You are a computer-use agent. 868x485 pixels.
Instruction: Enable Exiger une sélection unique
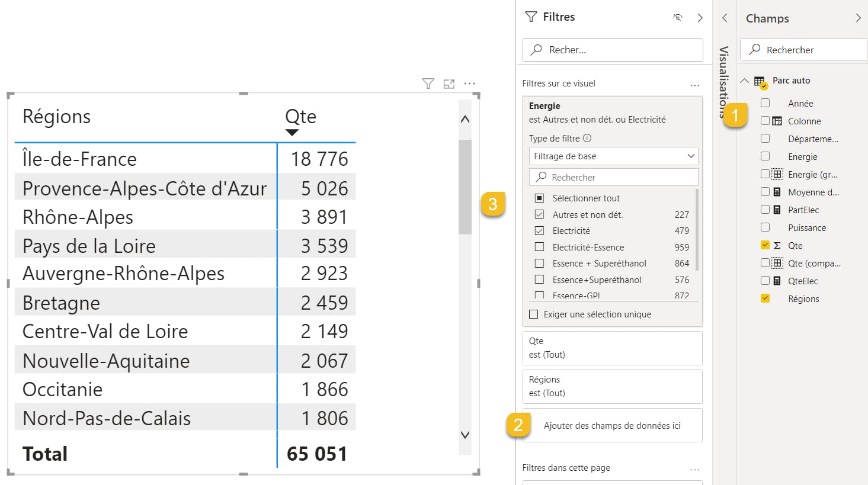click(533, 314)
